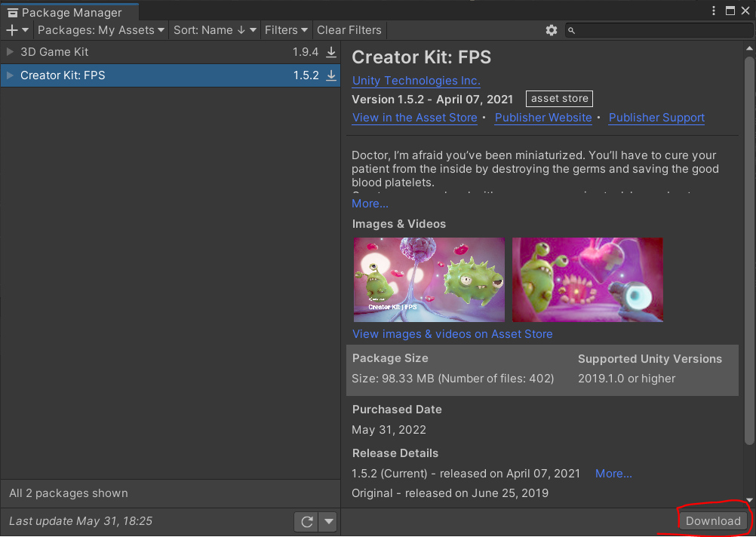Click download icon for Creator Kit: FPS
This screenshot has width=756, height=537.
(x=331, y=75)
